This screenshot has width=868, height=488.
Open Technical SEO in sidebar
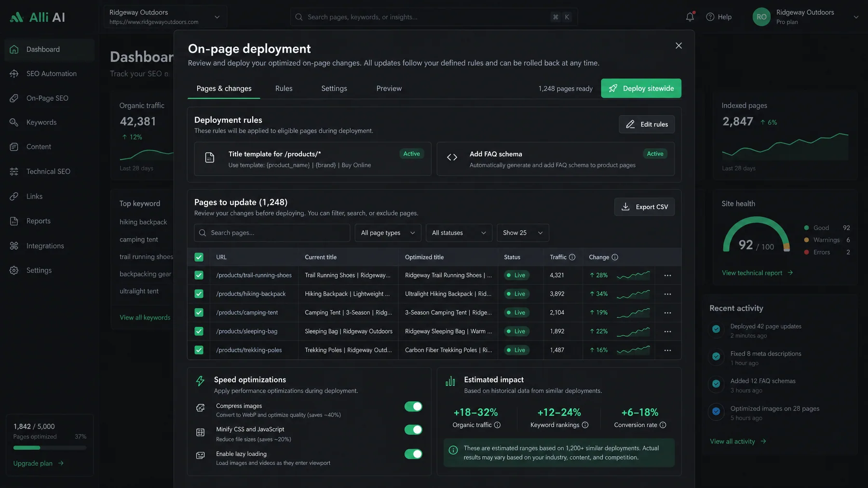pos(48,172)
